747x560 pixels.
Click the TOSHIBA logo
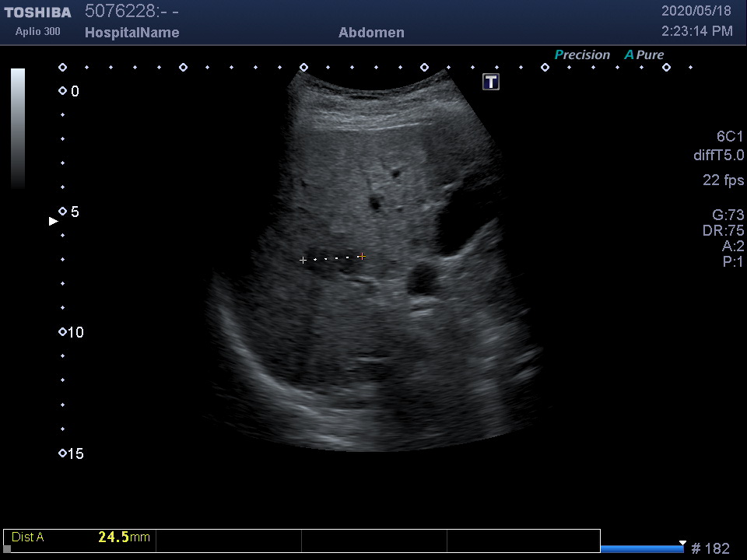[37, 12]
